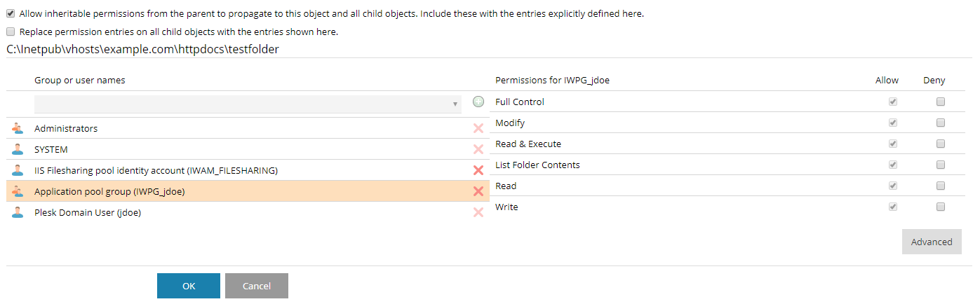Confirm changes with OK button
The image size is (980, 304).
coord(189,286)
